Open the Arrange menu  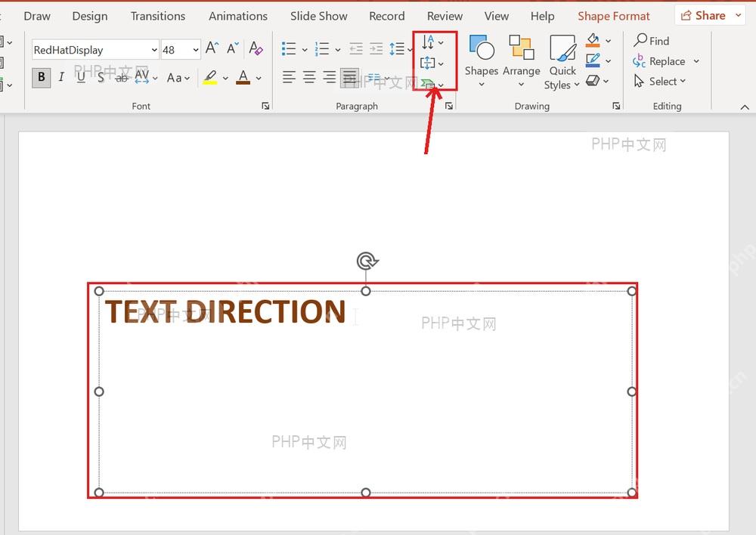tap(521, 62)
